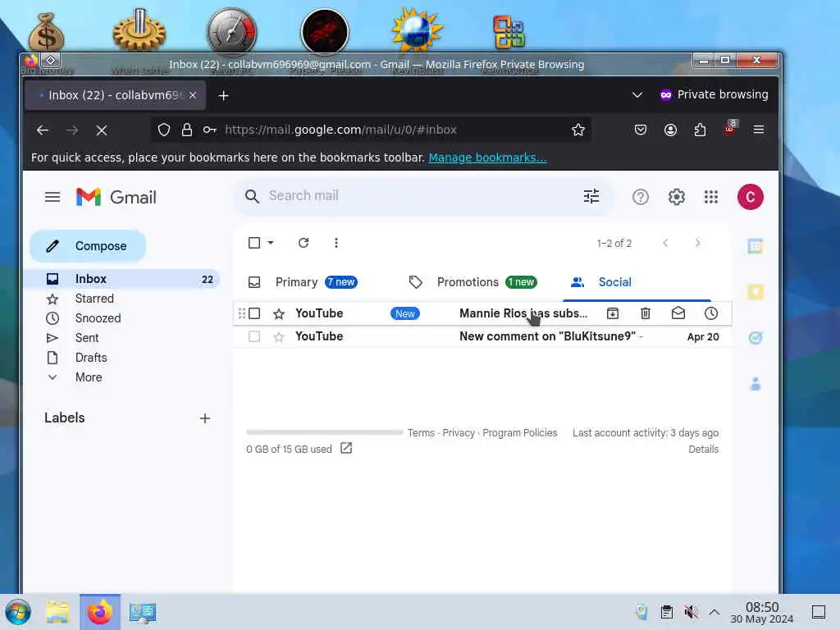Open Google apps grid
This screenshot has height=630, width=840.
[x=710, y=197]
